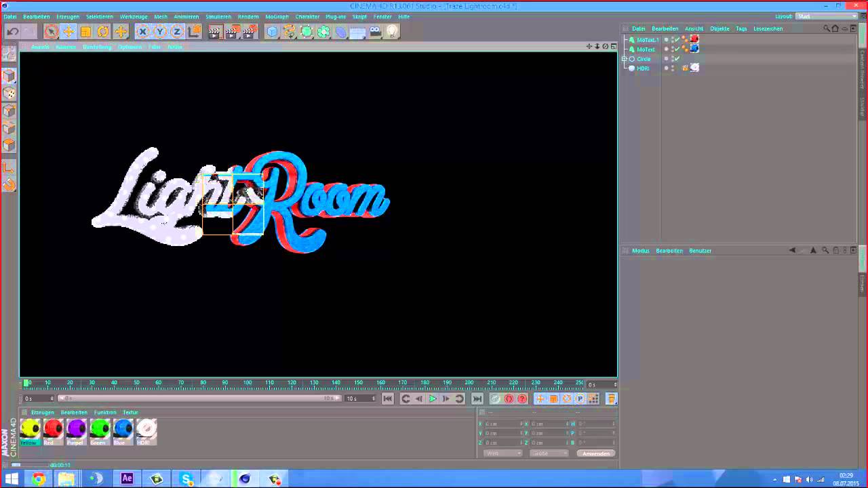Toggle MoText enabled green checkmark
Viewport: 868px width, 488px height.
coord(677,49)
